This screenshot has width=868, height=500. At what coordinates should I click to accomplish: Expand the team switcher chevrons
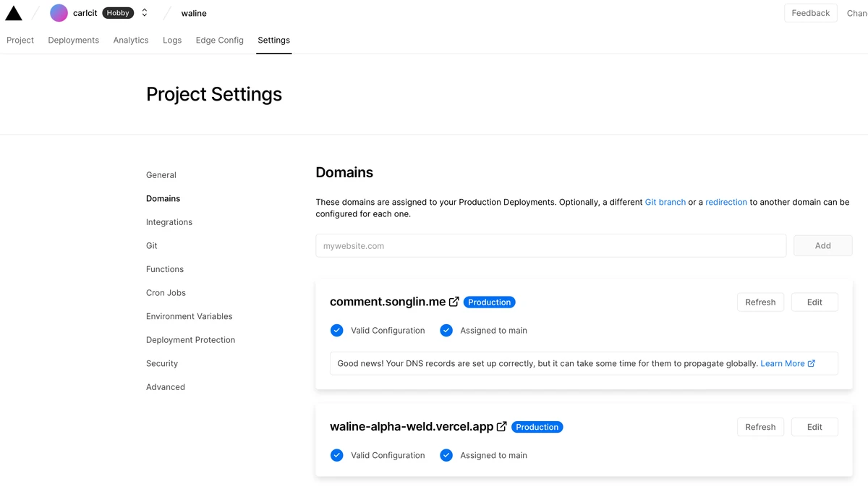(145, 13)
